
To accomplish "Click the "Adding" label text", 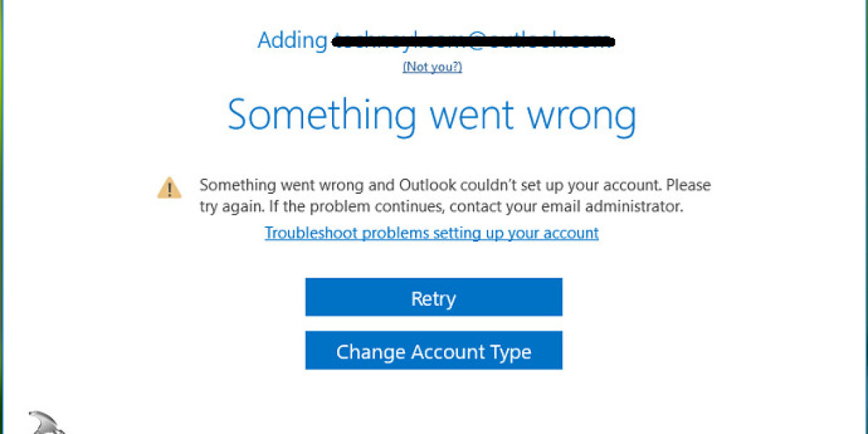I will [292, 41].
